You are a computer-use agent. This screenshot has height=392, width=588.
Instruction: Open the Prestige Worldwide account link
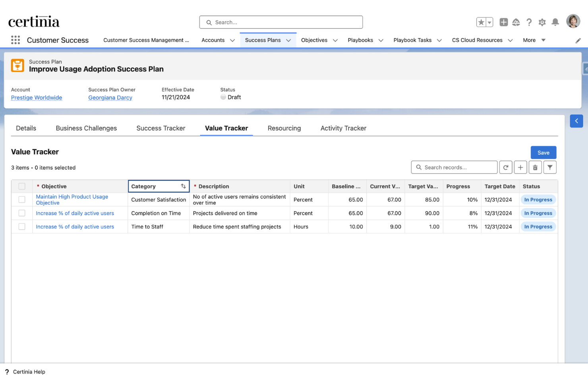37,98
